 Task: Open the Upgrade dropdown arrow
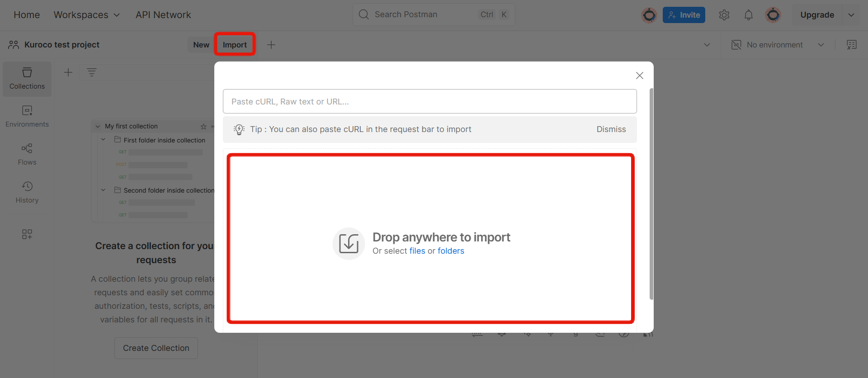[851, 15]
